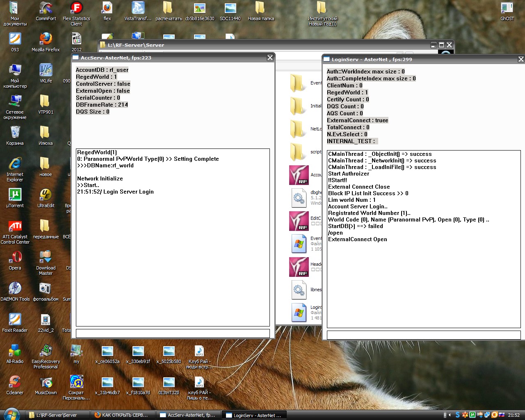The height and width of the screenshot is (420, 525).
Task: Click the LoginServ command input field
Action: tap(423, 335)
